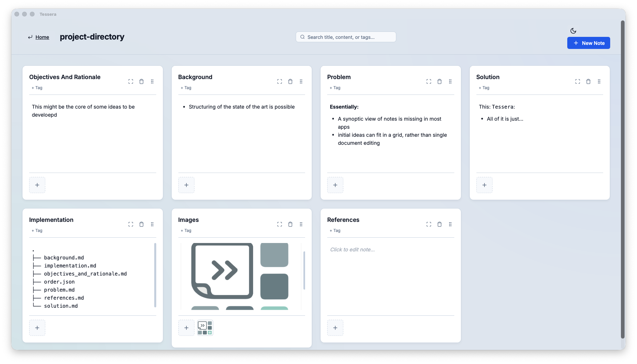Delete the References note

coord(440,224)
